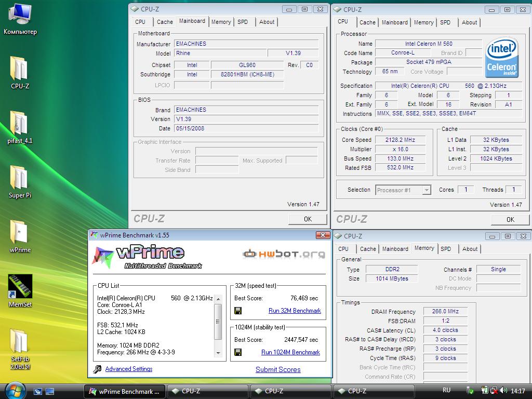Click the DRAM Frequency value 266.0 MHz
This screenshot has width=532, height=399.
pyautogui.click(x=445, y=311)
